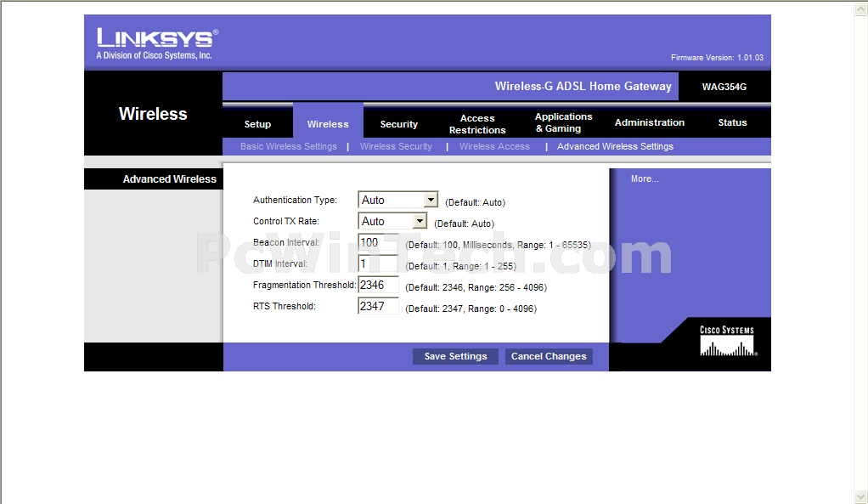Screen dimensions: 868x504
Task: Click the Save Settings button
Action: [455, 356]
